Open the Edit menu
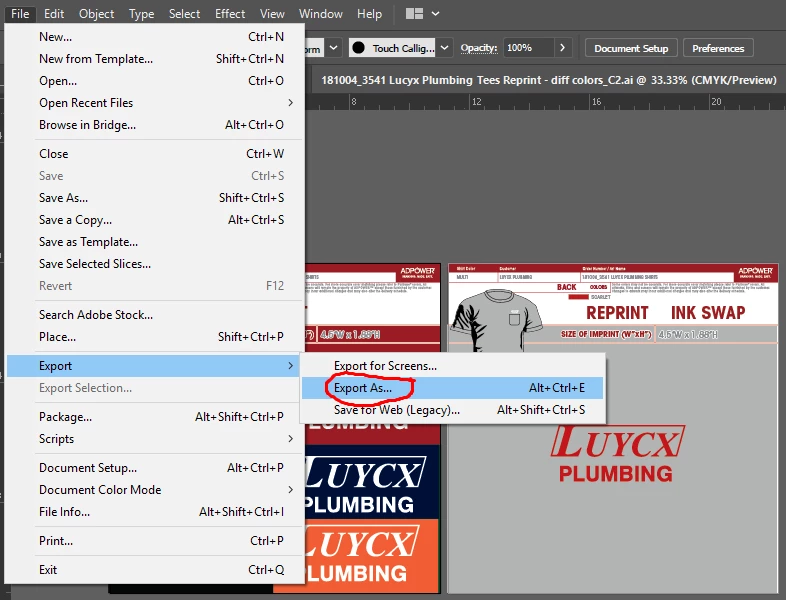The width and height of the screenshot is (786, 600). (x=54, y=14)
